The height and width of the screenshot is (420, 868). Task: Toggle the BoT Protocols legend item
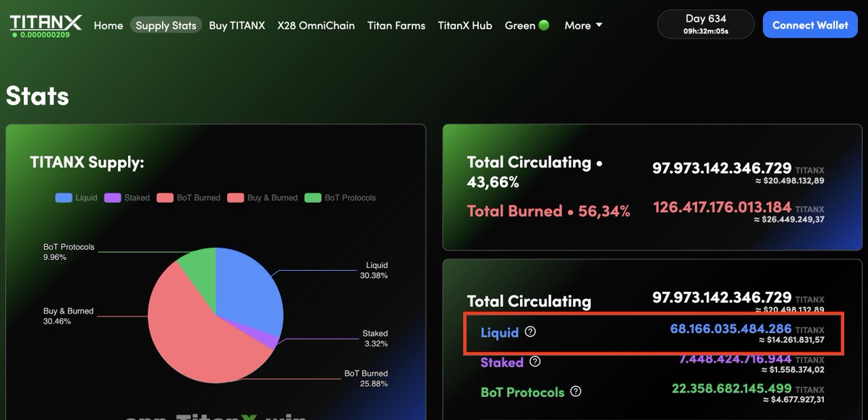pos(340,198)
